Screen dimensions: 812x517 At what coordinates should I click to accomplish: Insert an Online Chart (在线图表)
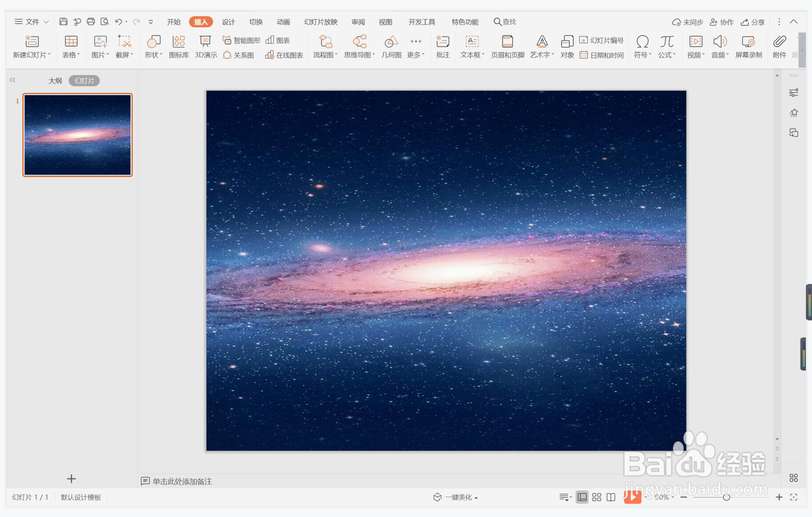click(284, 55)
